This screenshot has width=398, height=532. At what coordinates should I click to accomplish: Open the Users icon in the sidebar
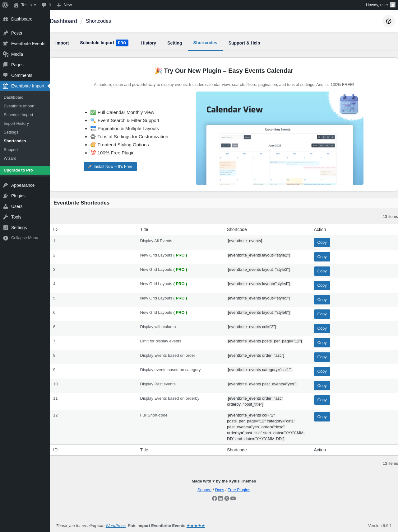(6, 206)
